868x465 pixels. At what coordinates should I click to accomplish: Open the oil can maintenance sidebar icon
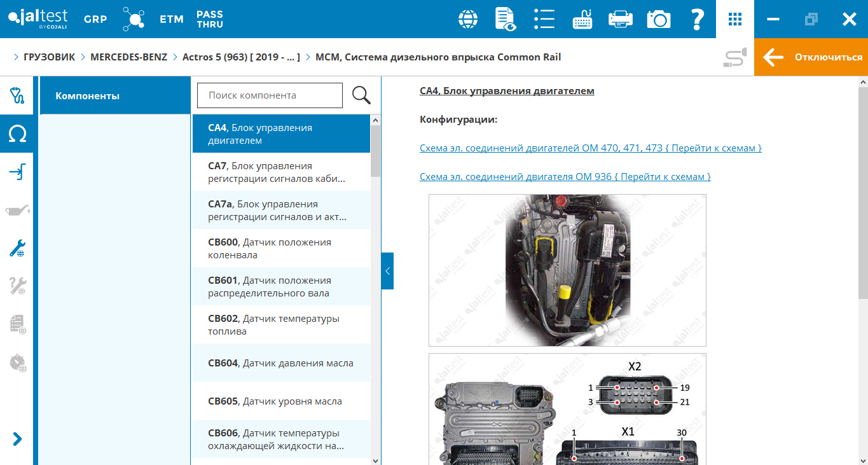[x=17, y=210]
